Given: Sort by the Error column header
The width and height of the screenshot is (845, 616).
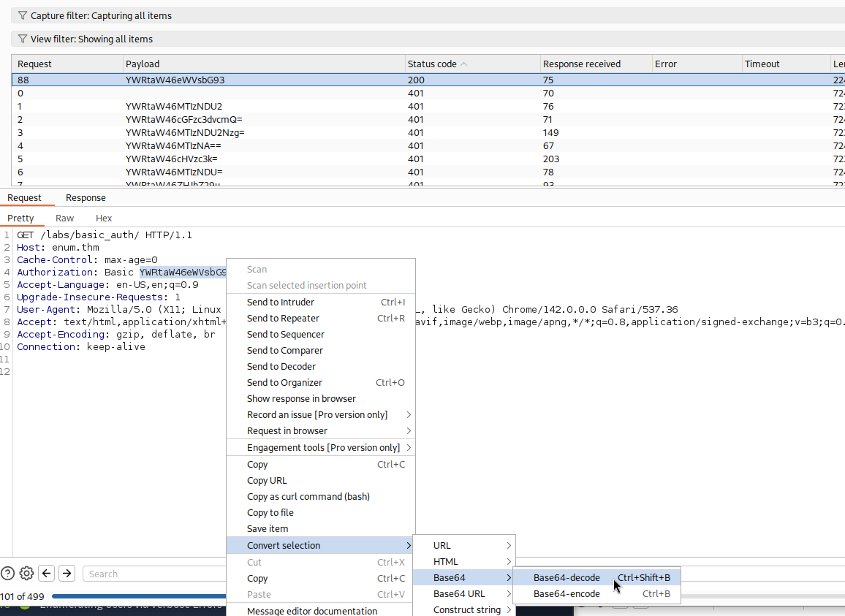Looking at the screenshot, I should click(x=697, y=64).
